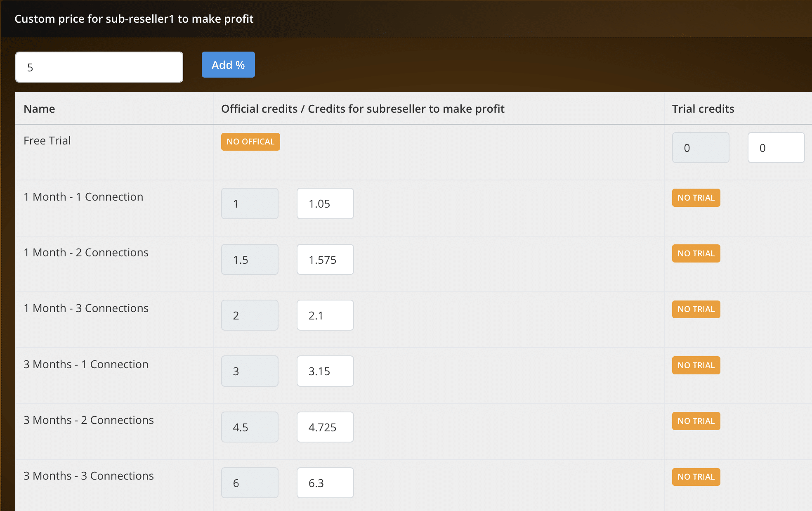Click the Name column header
812x511 pixels.
(x=39, y=109)
